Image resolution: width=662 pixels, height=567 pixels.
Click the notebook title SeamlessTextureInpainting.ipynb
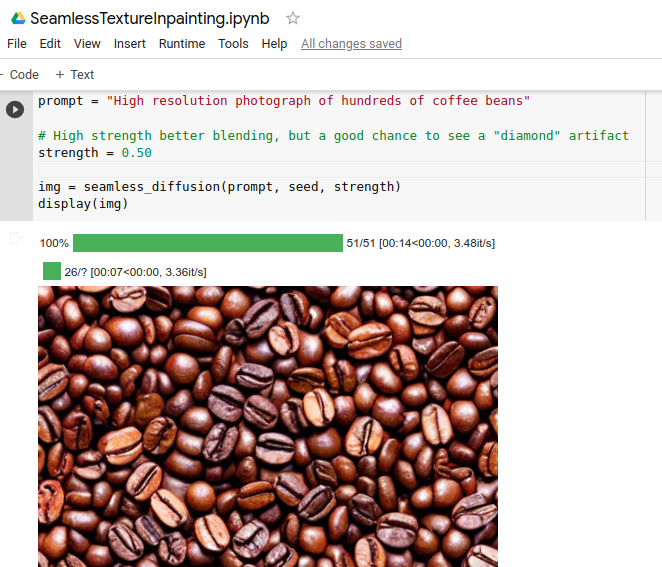[150, 19]
